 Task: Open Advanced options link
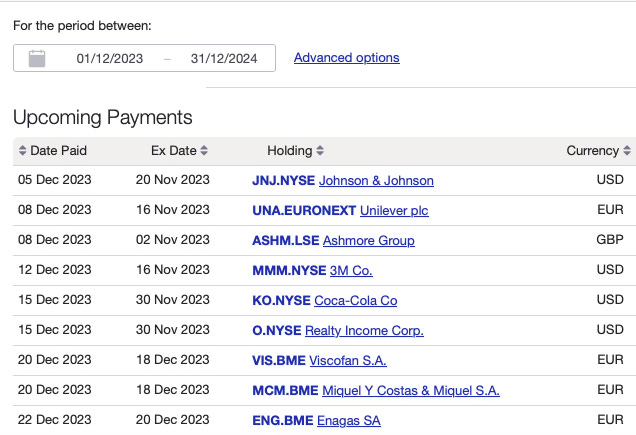point(347,58)
